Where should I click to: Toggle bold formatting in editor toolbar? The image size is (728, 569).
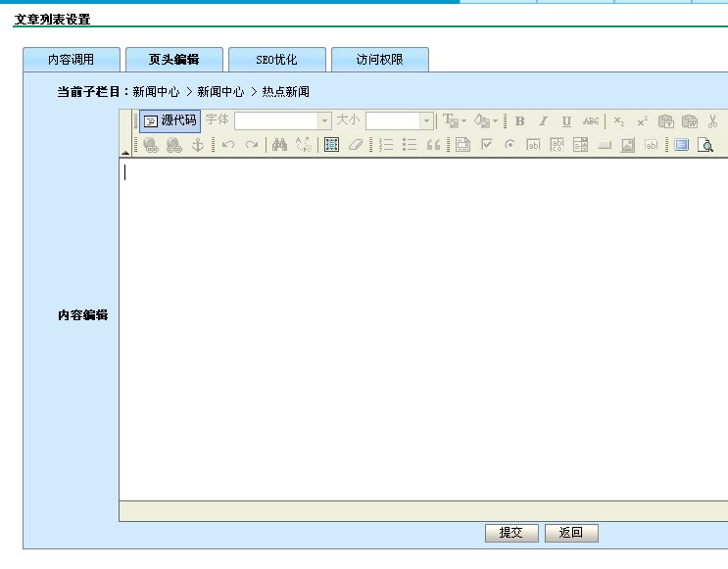click(x=519, y=121)
